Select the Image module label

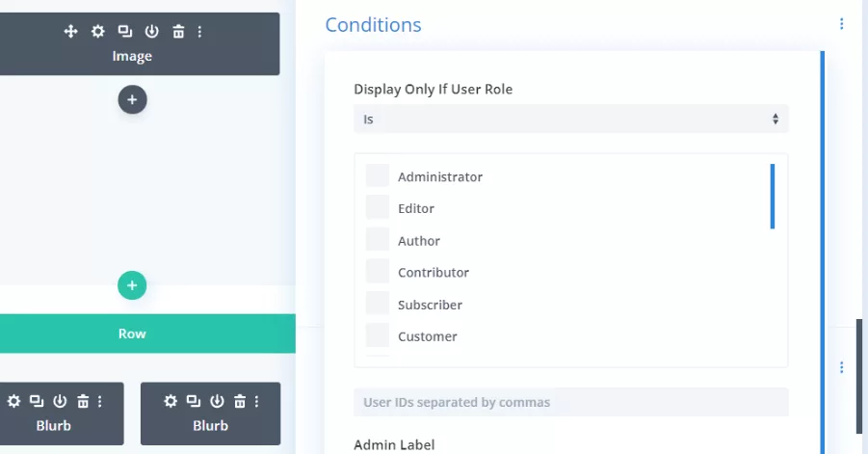132,56
